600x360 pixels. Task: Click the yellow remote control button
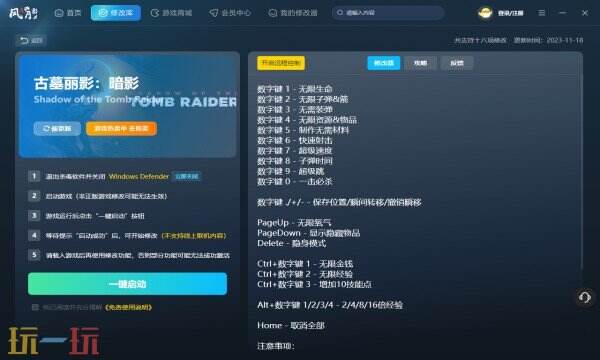[x=281, y=63]
